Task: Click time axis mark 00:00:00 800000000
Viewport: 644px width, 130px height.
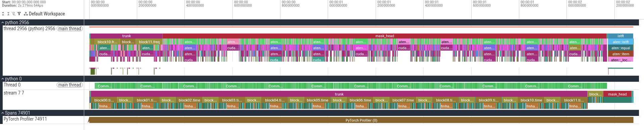Action: tap(290, 4)
